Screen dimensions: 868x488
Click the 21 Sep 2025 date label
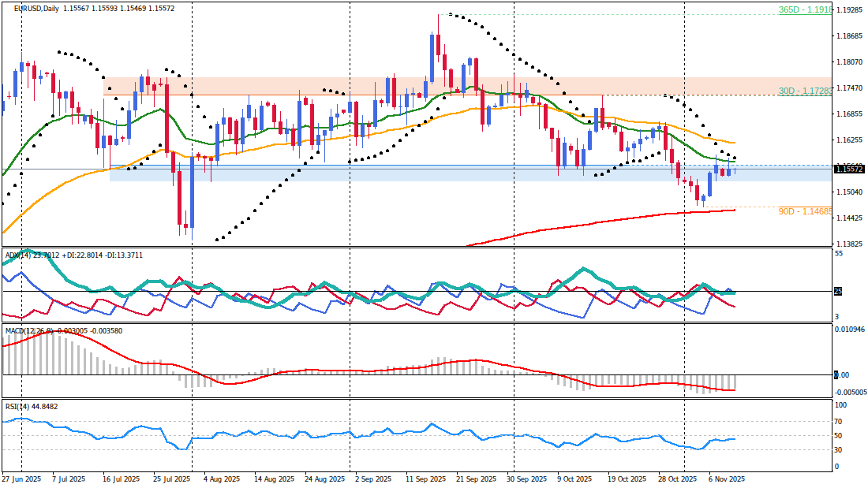pyautogui.click(x=476, y=479)
